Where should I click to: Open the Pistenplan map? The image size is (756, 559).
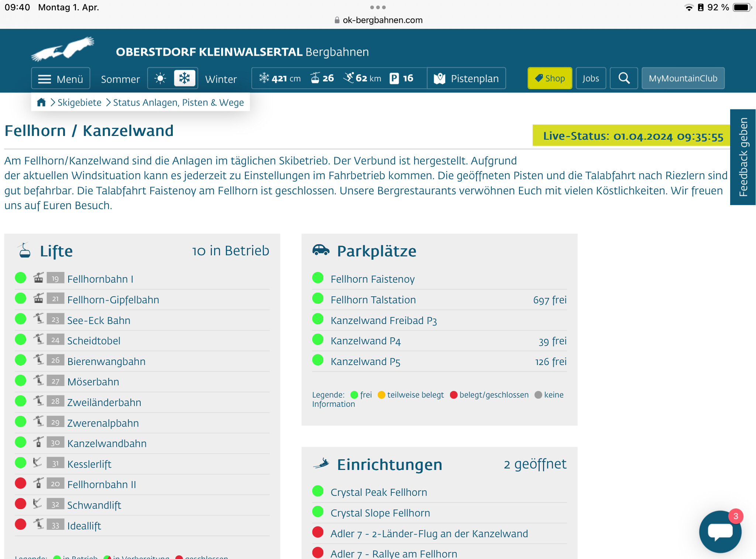tap(467, 78)
